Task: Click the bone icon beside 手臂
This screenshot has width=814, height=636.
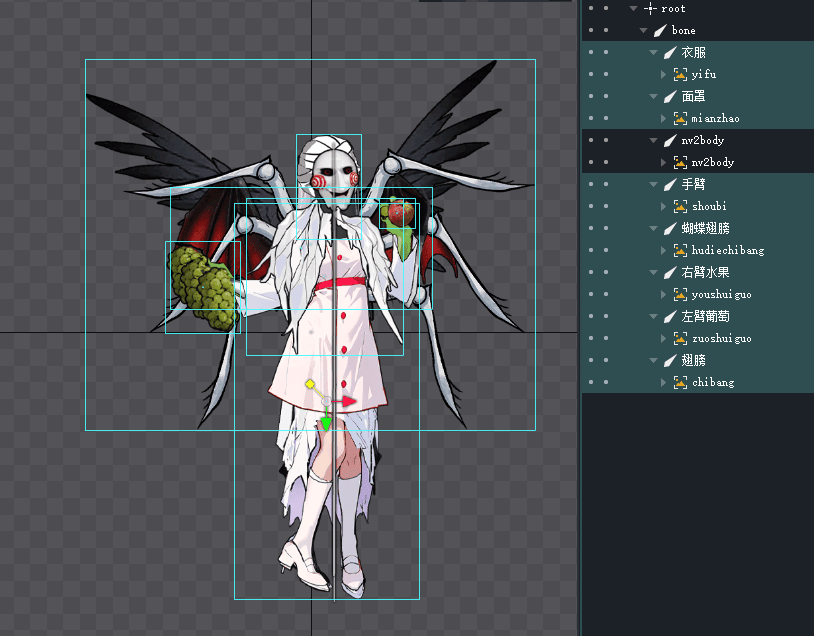Action: click(x=670, y=184)
